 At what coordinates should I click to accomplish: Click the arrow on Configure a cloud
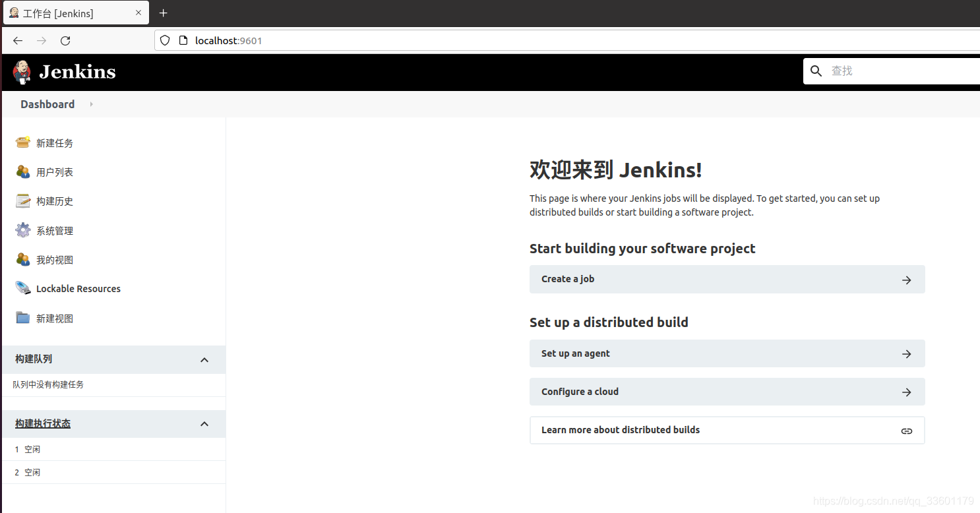[x=907, y=392]
